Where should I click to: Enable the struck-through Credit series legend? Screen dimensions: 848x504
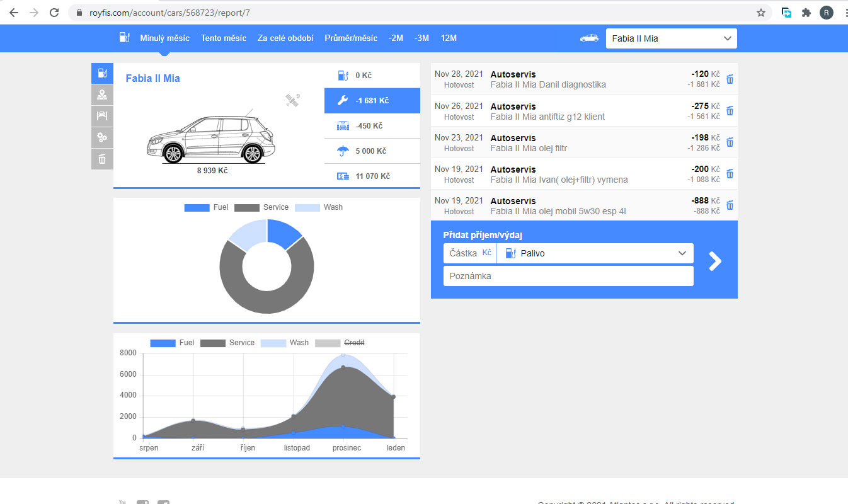coord(340,343)
